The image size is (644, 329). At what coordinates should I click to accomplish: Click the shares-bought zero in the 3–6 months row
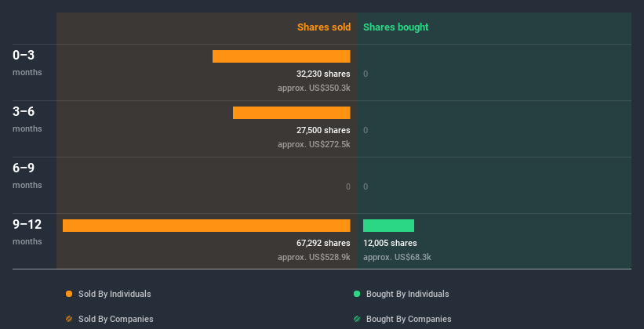tap(366, 130)
